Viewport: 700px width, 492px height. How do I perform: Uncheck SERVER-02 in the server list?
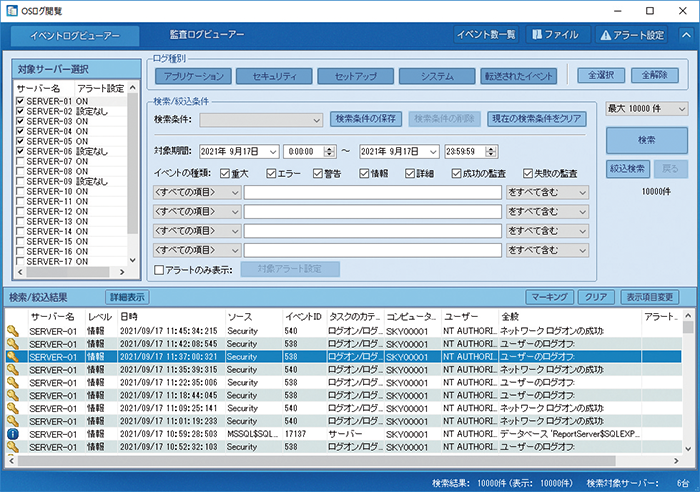20,111
